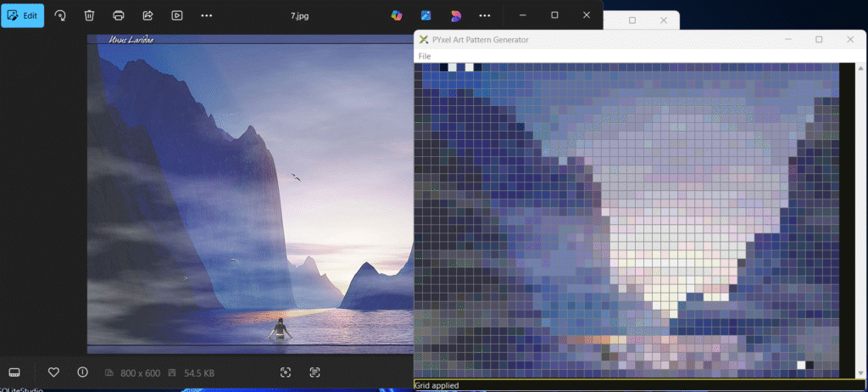The width and height of the screenshot is (868, 392).
Task: Click the Edit image button
Action: pos(23,15)
